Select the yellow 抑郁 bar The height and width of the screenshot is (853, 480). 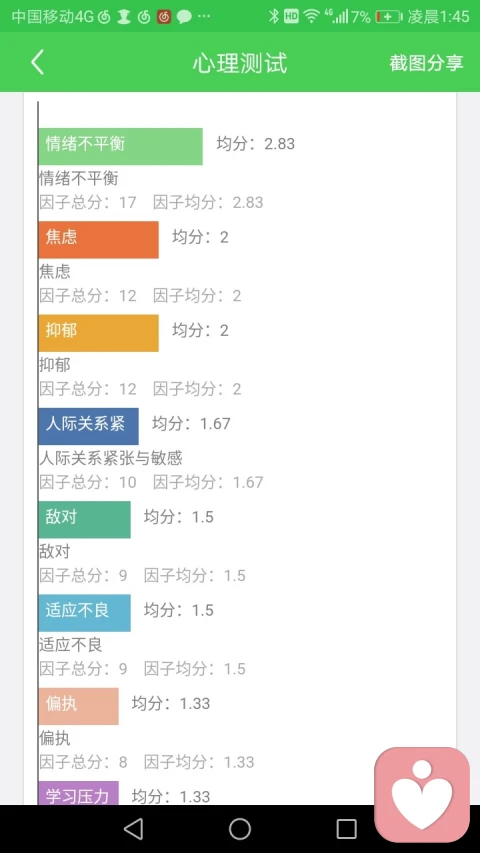(99, 333)
